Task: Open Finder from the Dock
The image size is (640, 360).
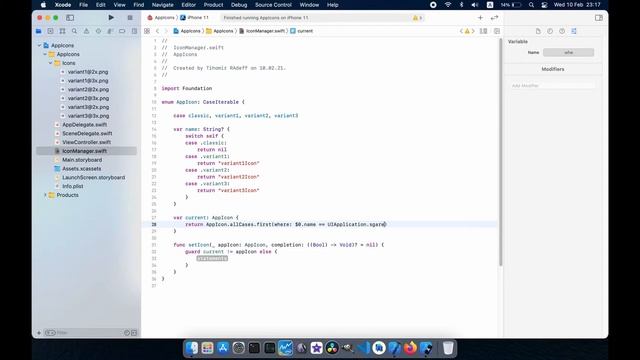Action: pos(191,348)
